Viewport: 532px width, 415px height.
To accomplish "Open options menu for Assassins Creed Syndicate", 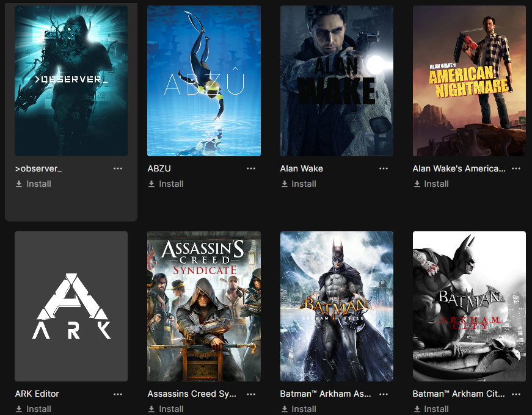I will [251, 394].
